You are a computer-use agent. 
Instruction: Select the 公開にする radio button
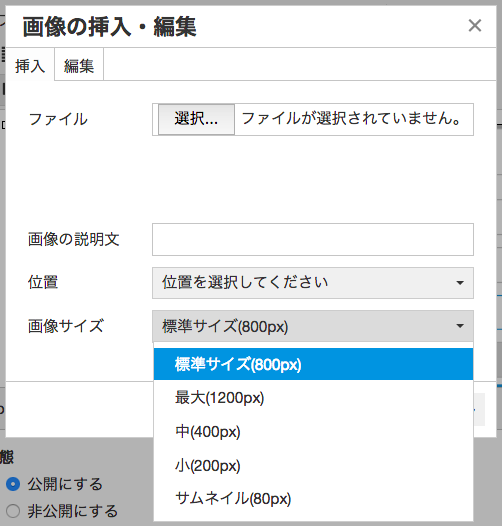pos(13,484)
